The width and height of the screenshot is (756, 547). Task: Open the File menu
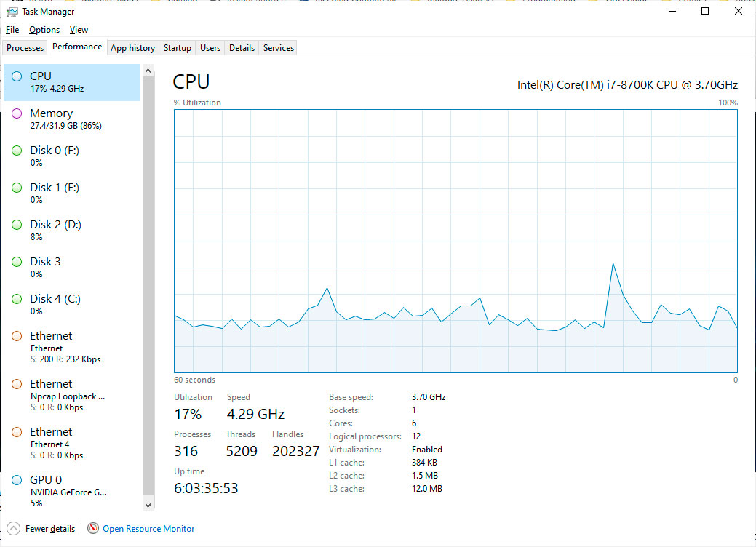(12, 30)
